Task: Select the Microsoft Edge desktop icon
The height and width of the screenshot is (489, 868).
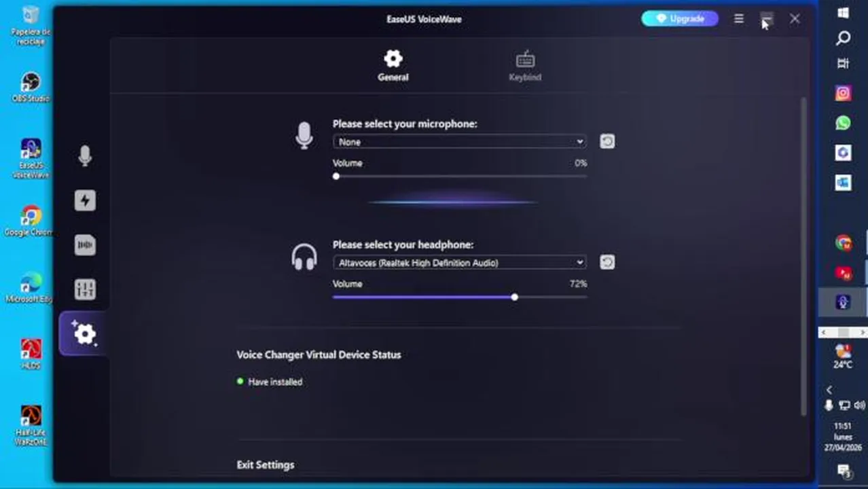Action: tap(30, 288)
